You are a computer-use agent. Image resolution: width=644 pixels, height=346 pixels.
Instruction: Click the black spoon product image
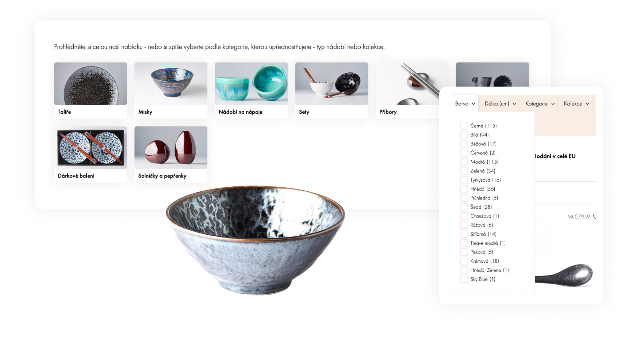[564, 275]
